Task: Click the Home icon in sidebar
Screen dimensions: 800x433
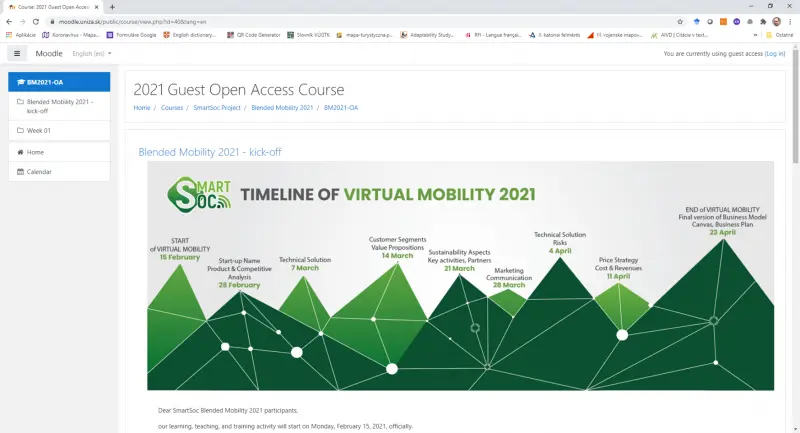Action: (x=20, y=152)
